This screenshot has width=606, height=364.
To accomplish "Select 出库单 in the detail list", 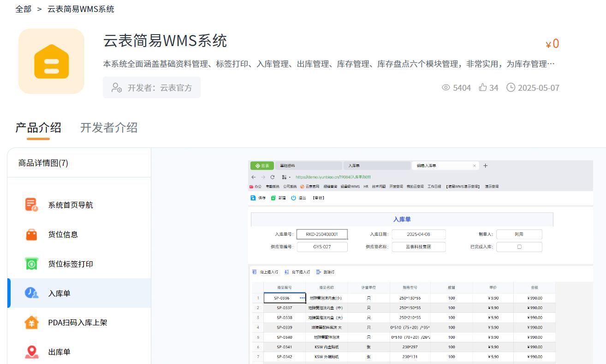I will point(59,352).
